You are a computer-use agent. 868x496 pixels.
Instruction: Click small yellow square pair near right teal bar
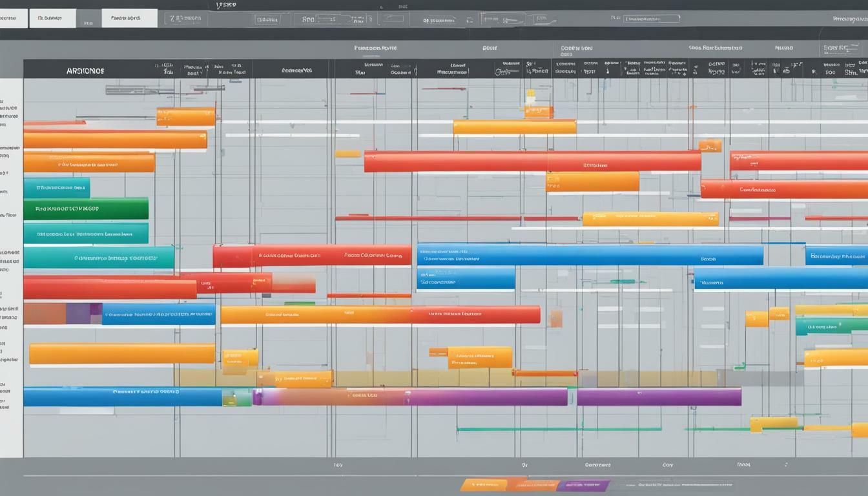(x=767, y=316)
